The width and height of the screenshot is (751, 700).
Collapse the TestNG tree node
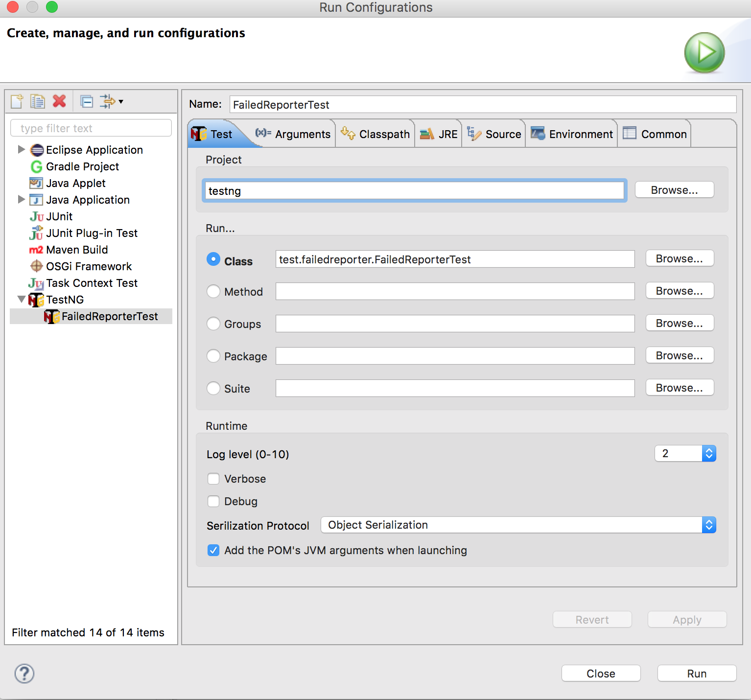coord(21,299)
